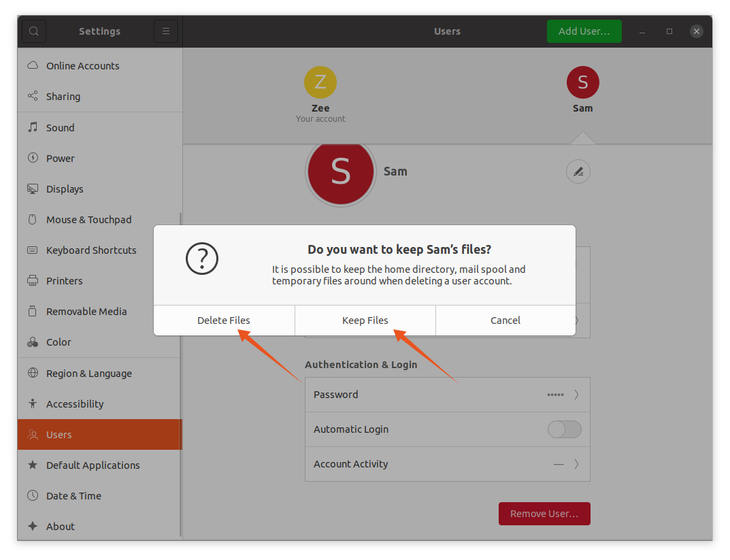Click the Accessibility sidebar icon
730x560 pixels.
[32, 403]
